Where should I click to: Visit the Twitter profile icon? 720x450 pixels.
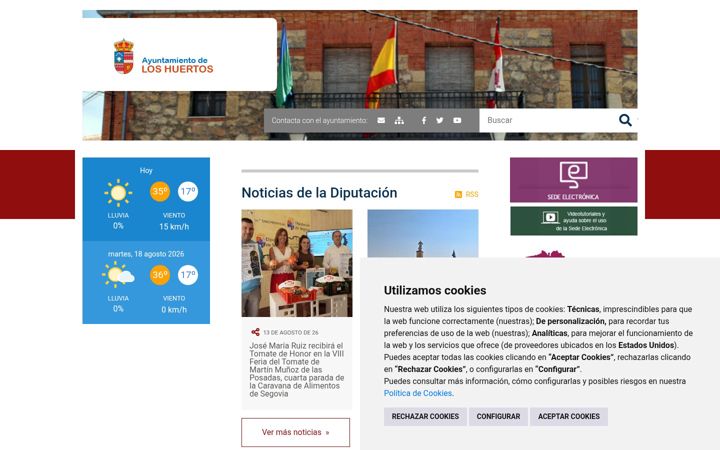(x=440, y=120)
